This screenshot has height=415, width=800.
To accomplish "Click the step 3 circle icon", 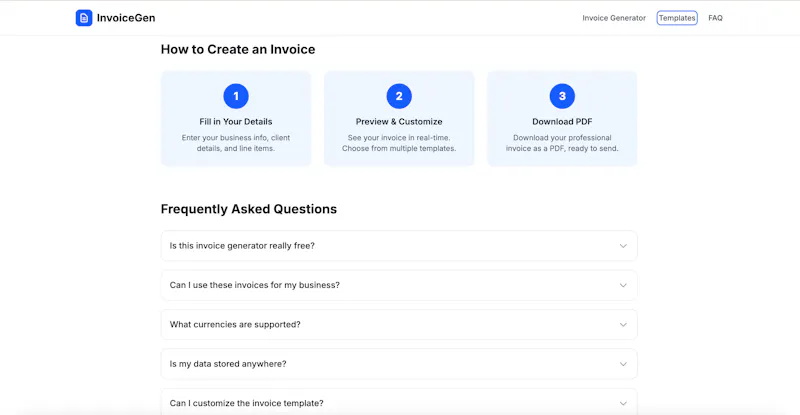I will [x=562, y=96].
